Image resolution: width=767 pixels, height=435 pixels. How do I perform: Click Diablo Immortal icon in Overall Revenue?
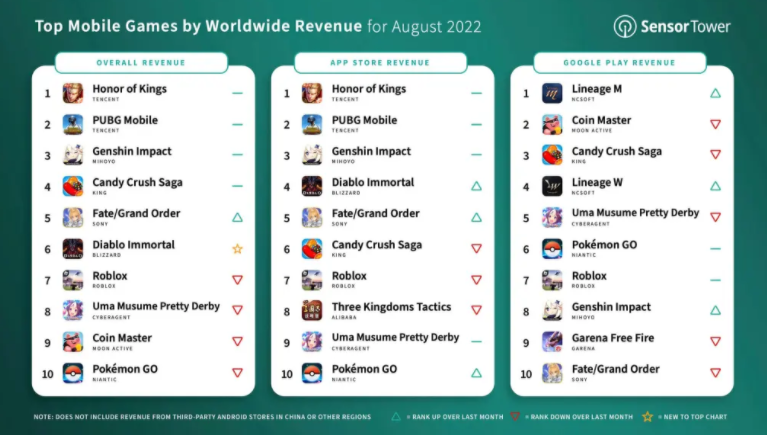click(73, 249)
